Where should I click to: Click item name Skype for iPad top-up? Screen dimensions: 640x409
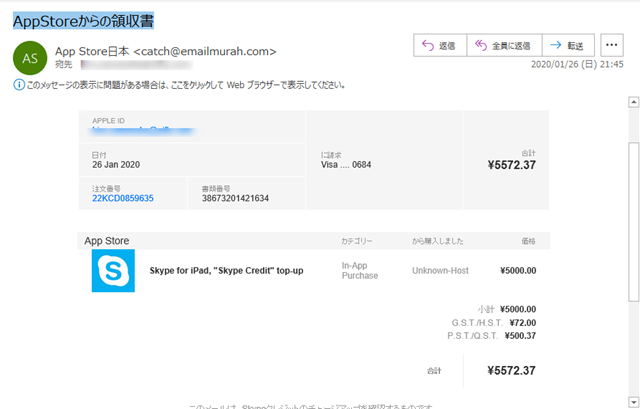click(x=226, y=271)
